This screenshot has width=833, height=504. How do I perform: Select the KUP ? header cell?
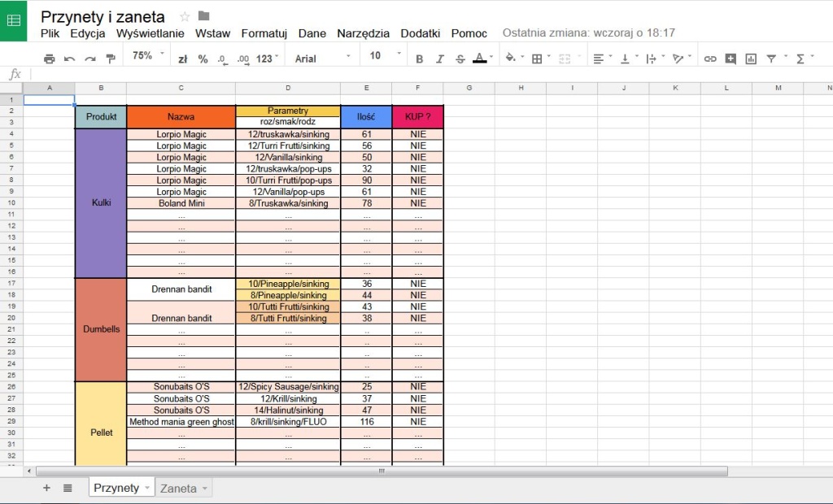coord(417,117)
